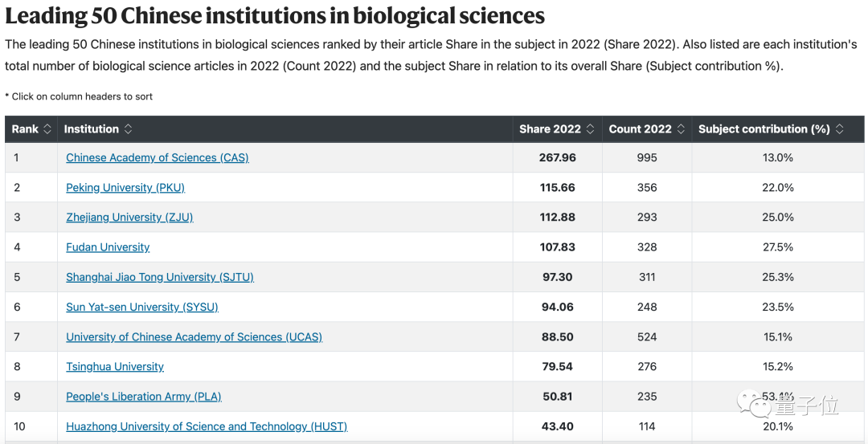Sort by Count 2022 header text
This screenshot has height=444, width=868.
640,129
